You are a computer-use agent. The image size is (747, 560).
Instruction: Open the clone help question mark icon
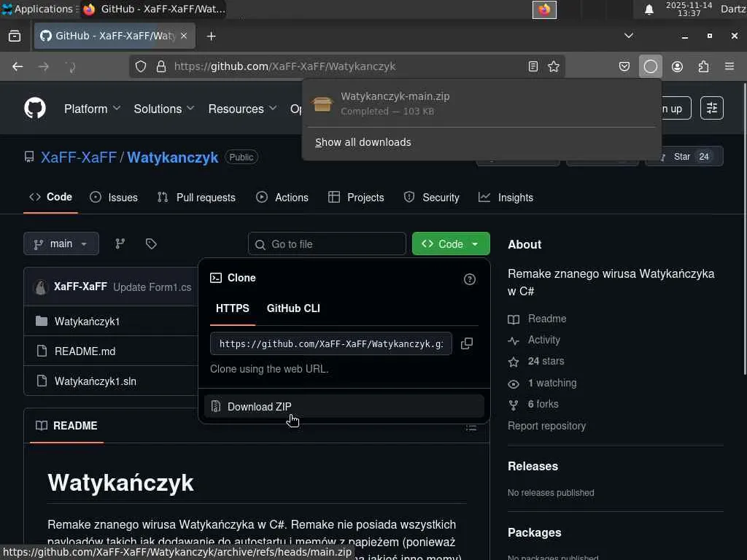[x=470, y=279]
